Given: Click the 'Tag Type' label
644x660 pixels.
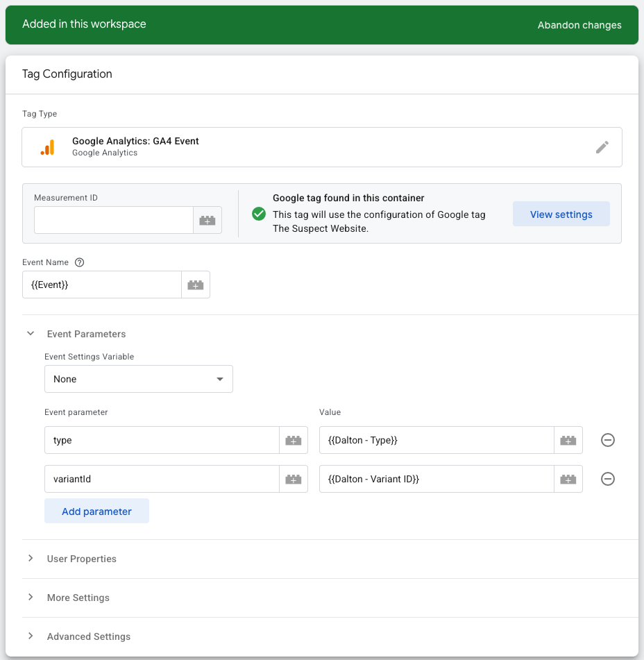Looking at the screenshot, I should [x=40, y=114].
